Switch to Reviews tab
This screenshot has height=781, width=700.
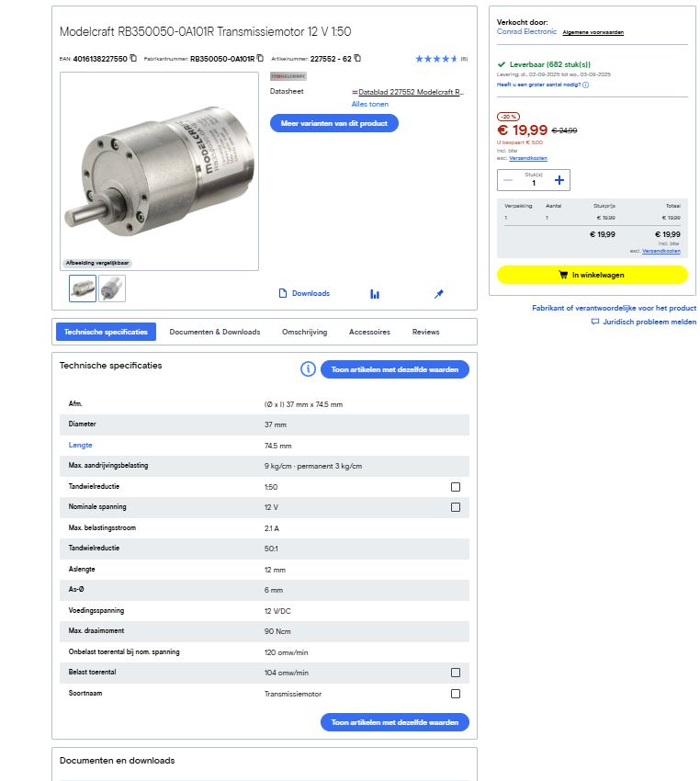click(425, 332)
